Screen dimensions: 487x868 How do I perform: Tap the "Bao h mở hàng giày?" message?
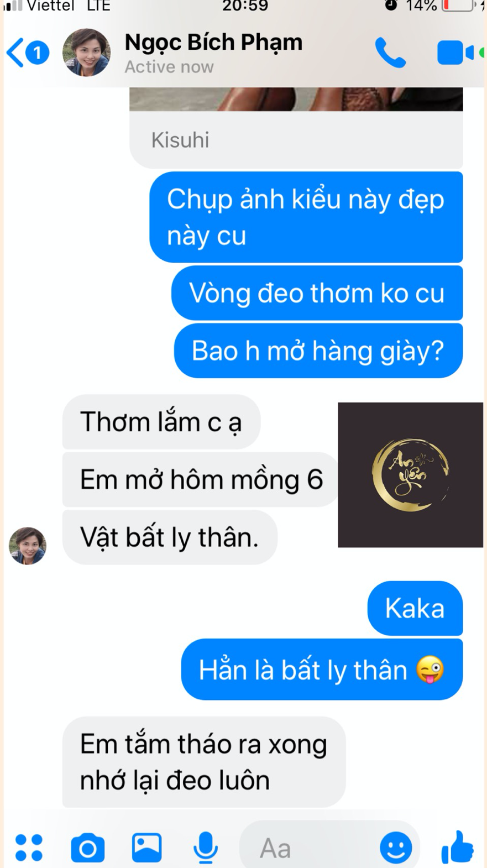pos(318,351)
